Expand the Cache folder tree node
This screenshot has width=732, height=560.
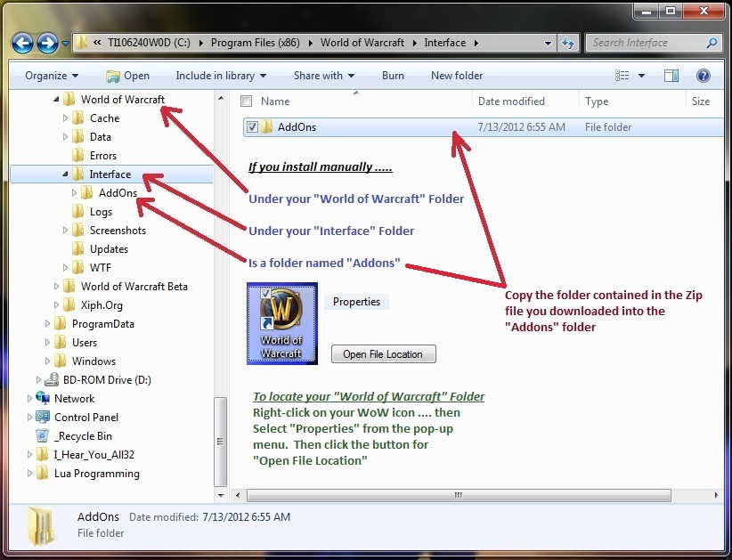click(x=65, y=118)
